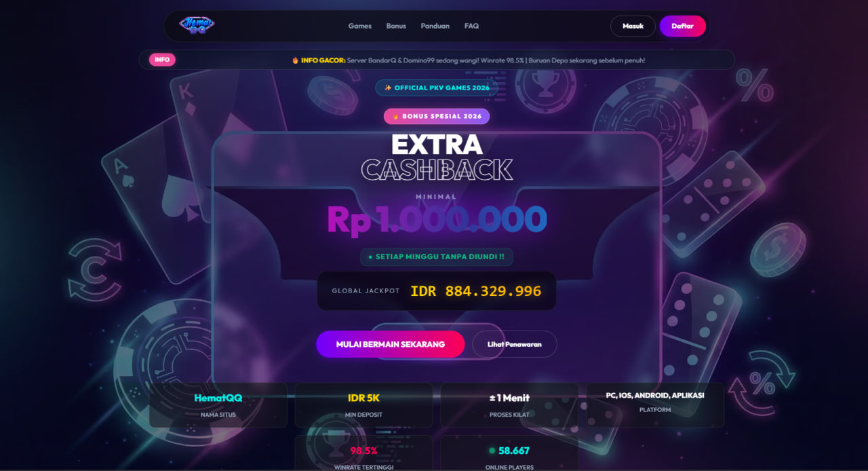This screenshot has height=471, width=868.
Task: Click the pink INFO badge
Action: [x=162, y=60]
